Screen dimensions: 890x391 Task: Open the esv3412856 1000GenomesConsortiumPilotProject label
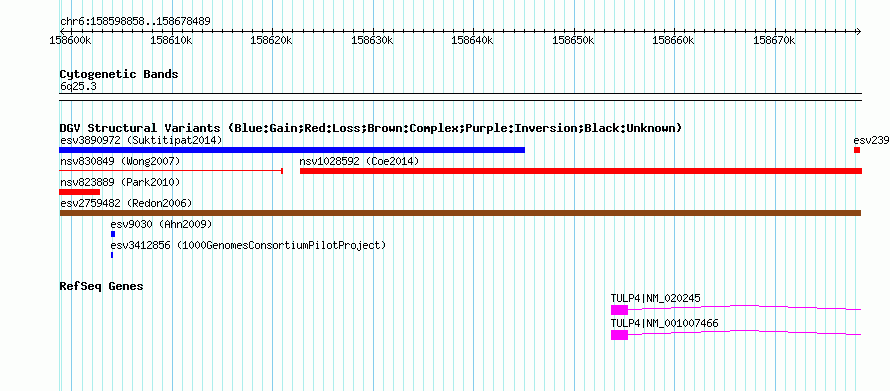point(248,245)
